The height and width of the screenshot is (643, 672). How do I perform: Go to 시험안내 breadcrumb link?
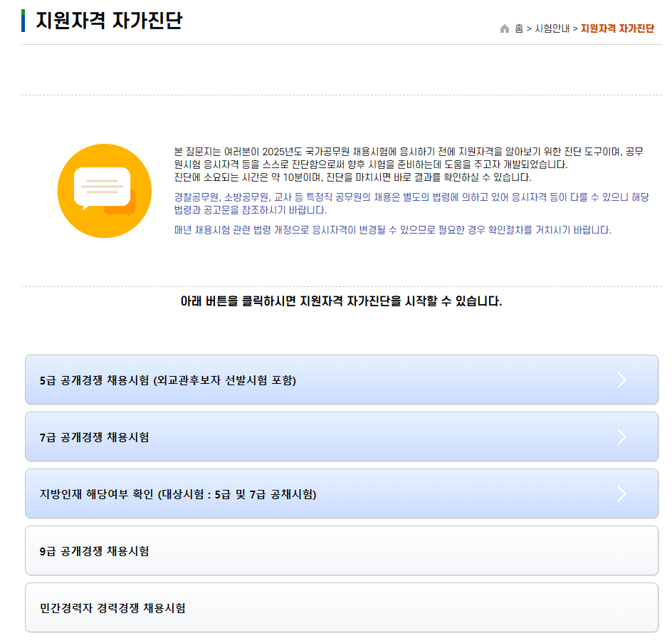(552, 28)
